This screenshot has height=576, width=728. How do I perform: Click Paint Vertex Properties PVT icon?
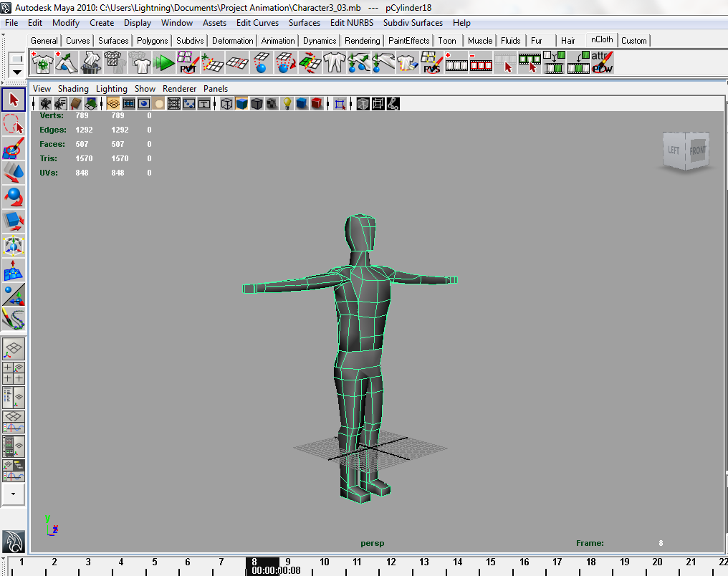(x=188, y=62)
